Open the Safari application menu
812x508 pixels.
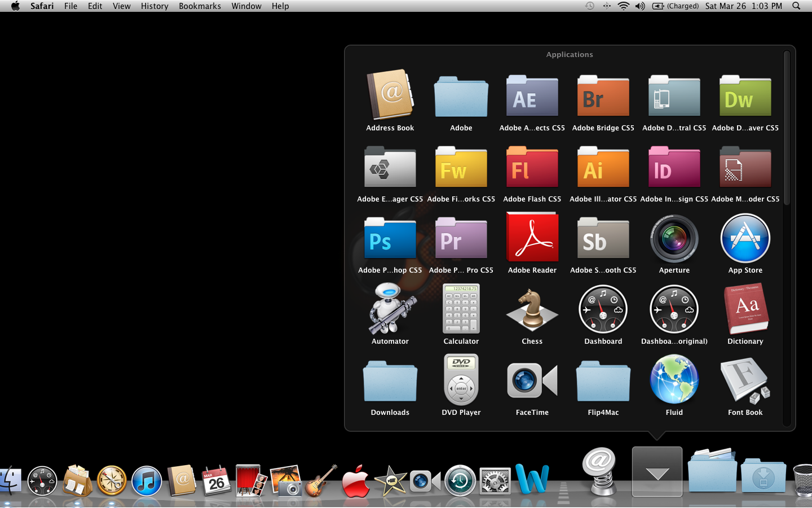pos(42,6)
